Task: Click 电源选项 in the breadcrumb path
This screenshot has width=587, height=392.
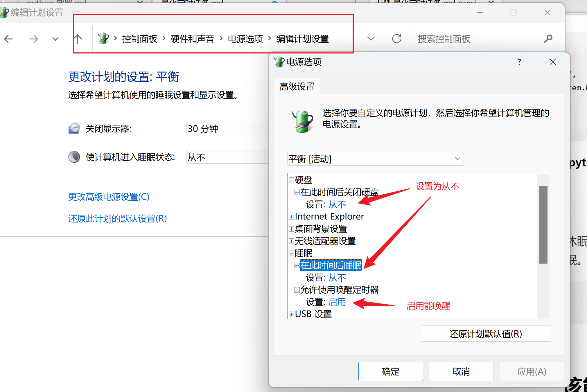Action: (245, 39)
